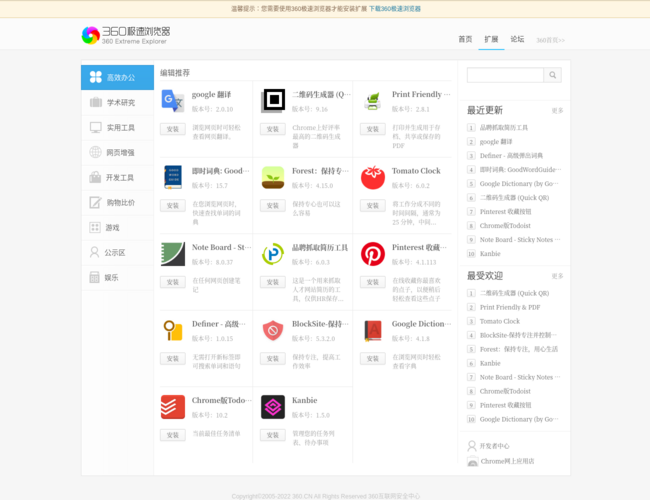The image size is (650, 500).
Task: Click the 二维码生成器 QR code icon
Action: point(273,101)
